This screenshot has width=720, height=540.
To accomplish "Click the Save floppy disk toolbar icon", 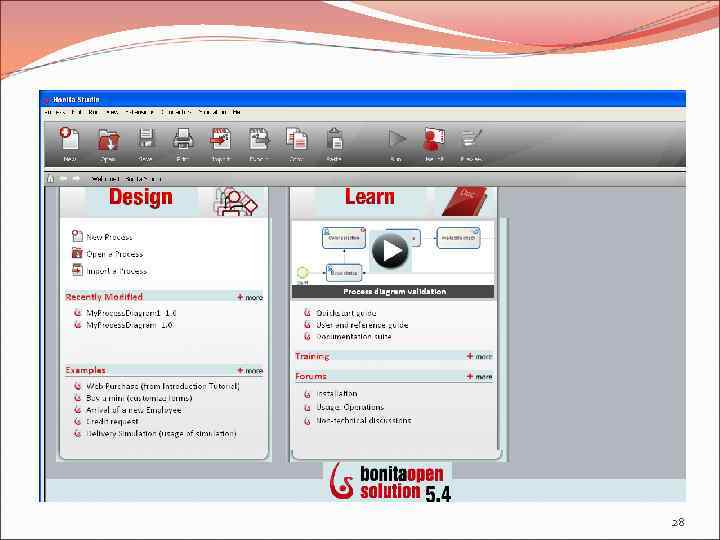I will (146, 140).
